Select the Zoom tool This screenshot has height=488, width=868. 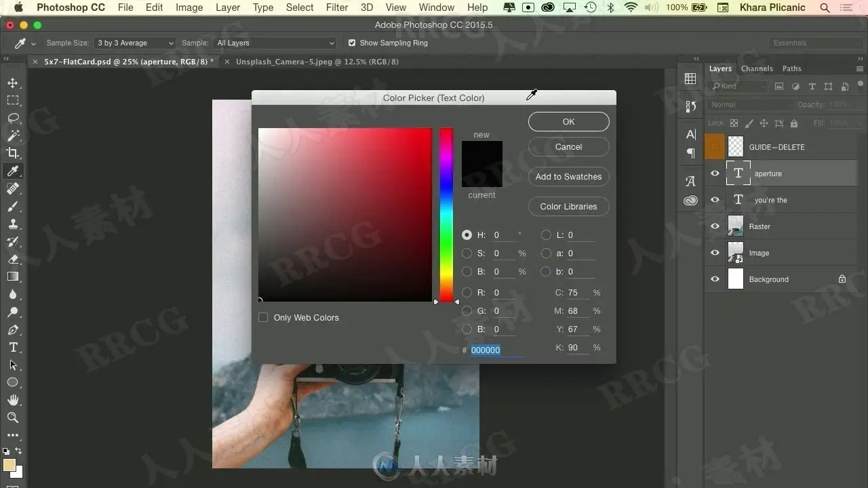click(13, 418)
